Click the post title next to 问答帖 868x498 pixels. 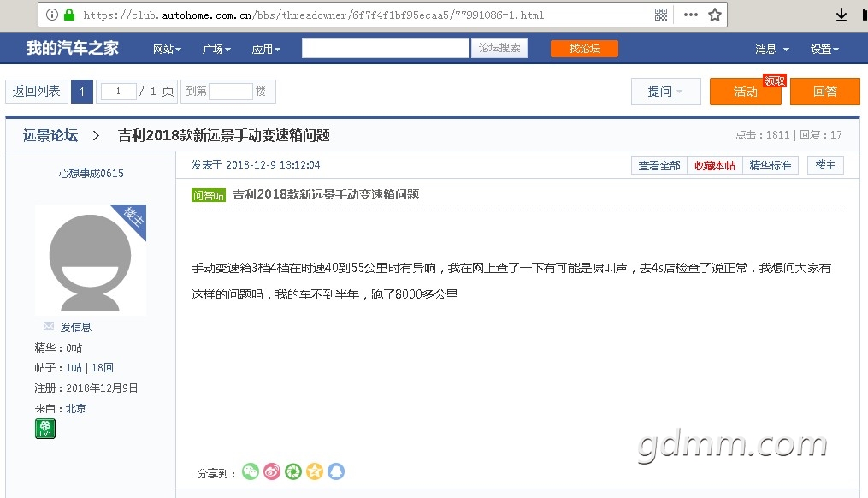326,194
